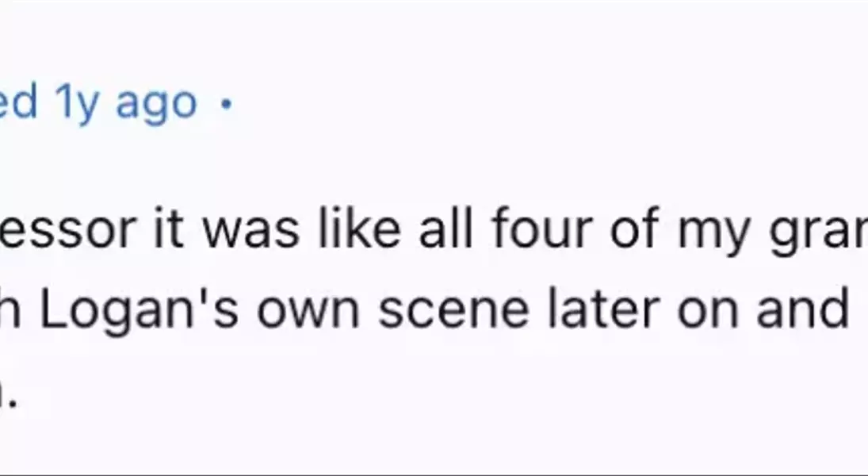Click the word "scene" in the comment text
Image resolution: width=868 pixels, height=476 pixels.
(x=454, y=312)
